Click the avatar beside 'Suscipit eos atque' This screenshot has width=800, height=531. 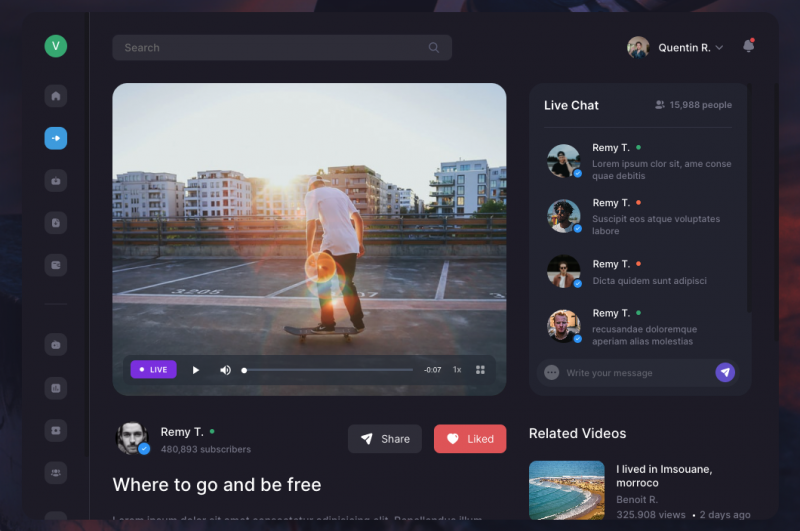pyautogui.click(x=564, y=216)
